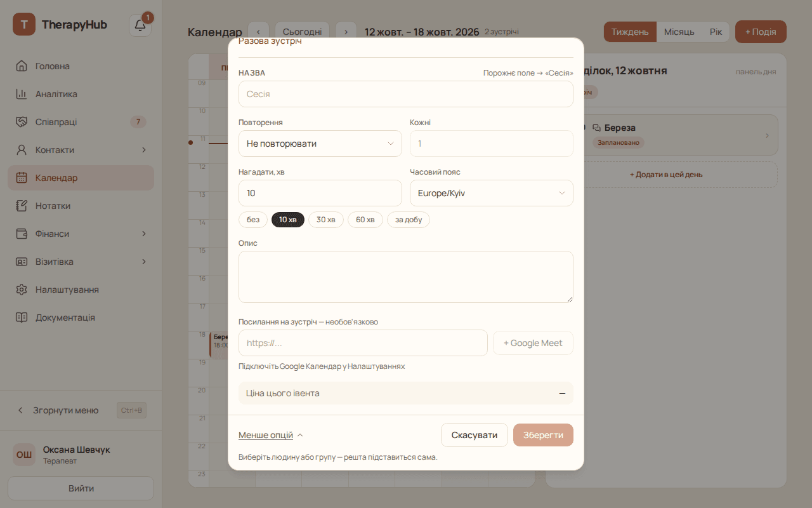Click the Календар sidebar icon
The height and width of the screenshot is (508, 812).
pos(22,178)
